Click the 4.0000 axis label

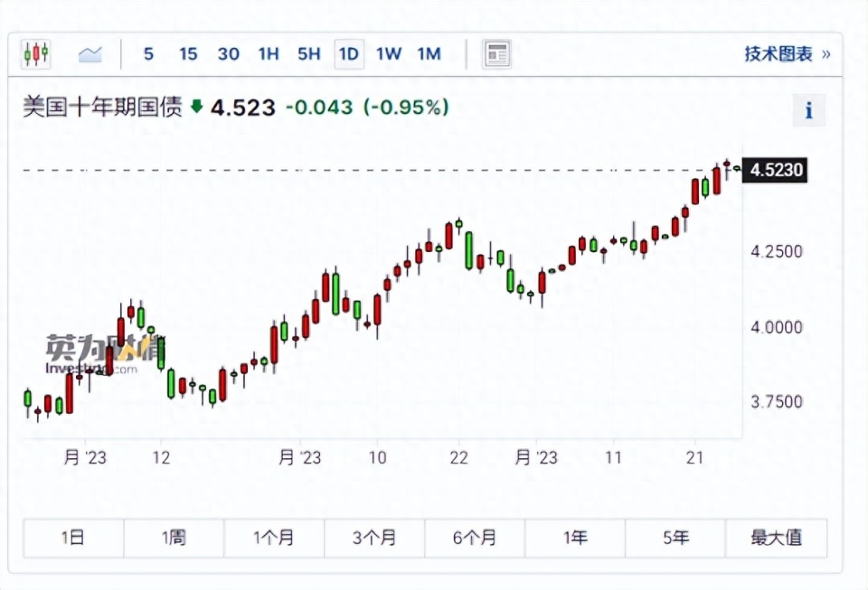(776, 327)
